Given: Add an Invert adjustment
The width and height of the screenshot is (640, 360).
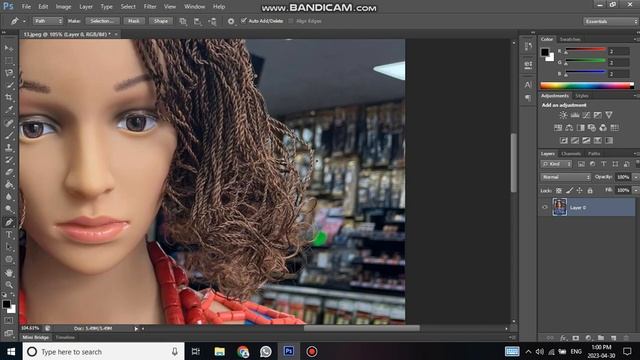Looking at the screenshot, I should pos(564,140).
